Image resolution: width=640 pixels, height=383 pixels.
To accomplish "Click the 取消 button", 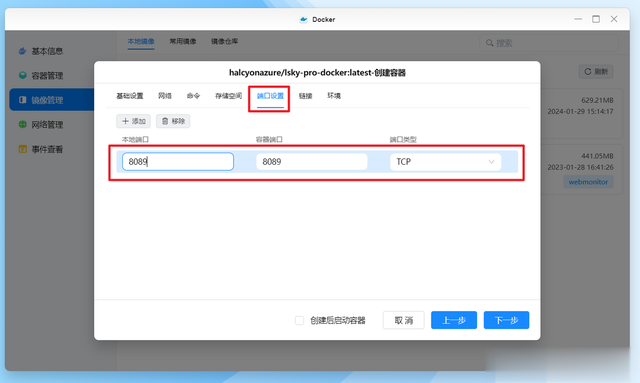I will pos(404,320).
